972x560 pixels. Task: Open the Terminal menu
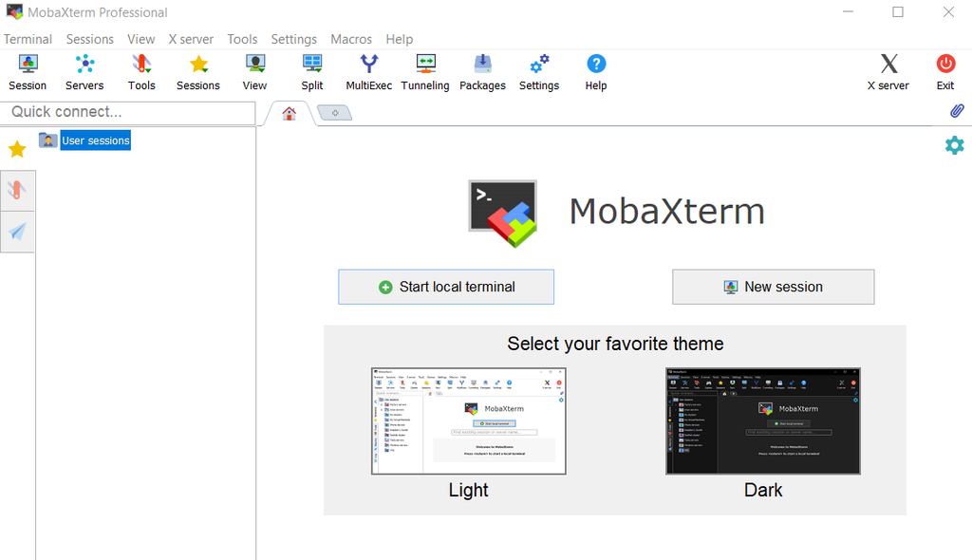(28, 39)
